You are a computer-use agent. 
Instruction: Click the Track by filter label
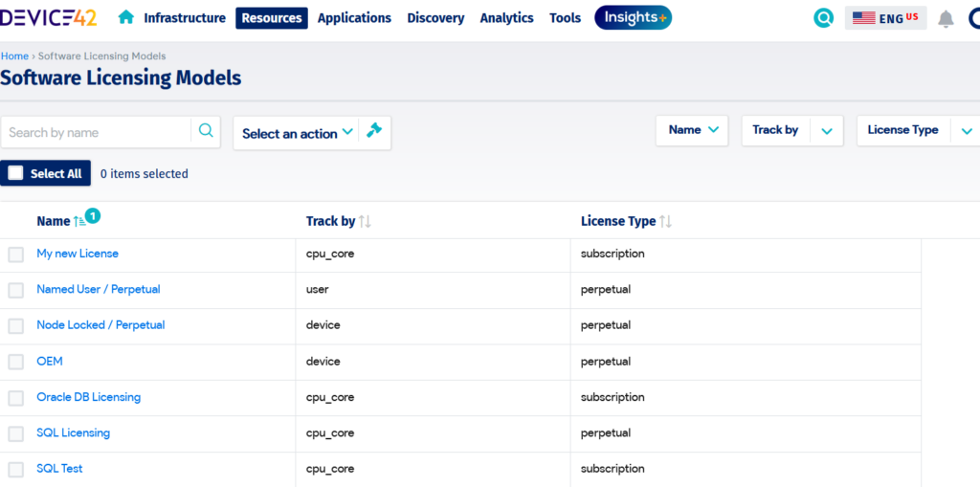[775, 130]
